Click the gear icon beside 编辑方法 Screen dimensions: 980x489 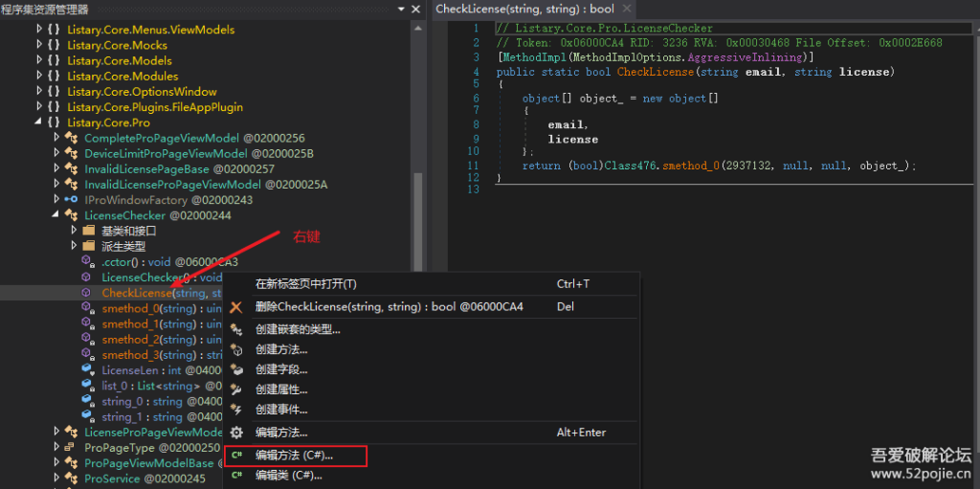pos(236,433)
